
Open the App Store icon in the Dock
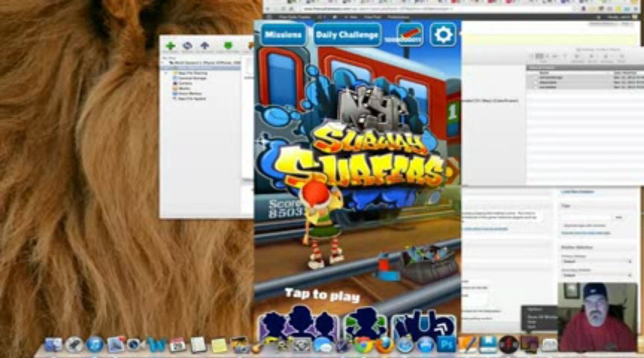tap(426, 345)
